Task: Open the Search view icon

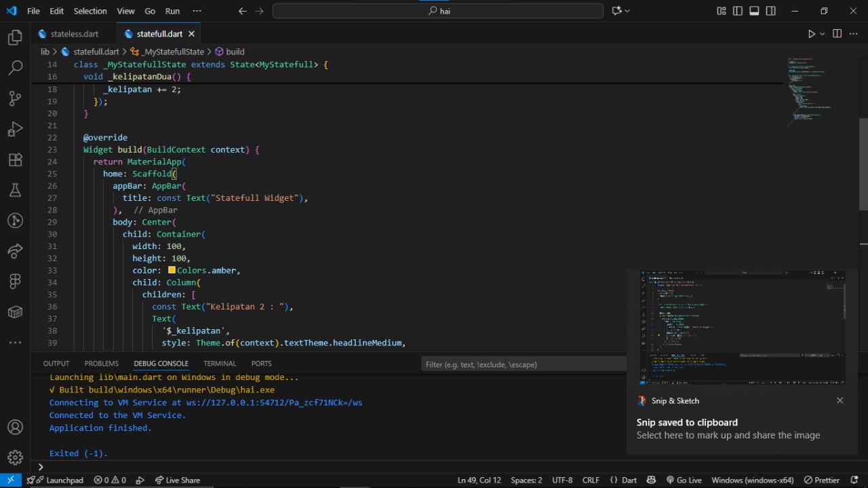Action: pos(15,68)
